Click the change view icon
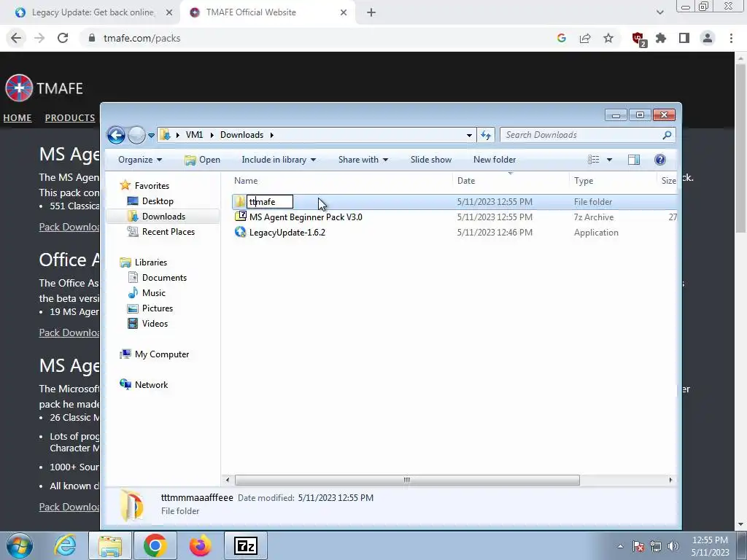The height and width of the screenshot is (560, 747). coord(593,160)
